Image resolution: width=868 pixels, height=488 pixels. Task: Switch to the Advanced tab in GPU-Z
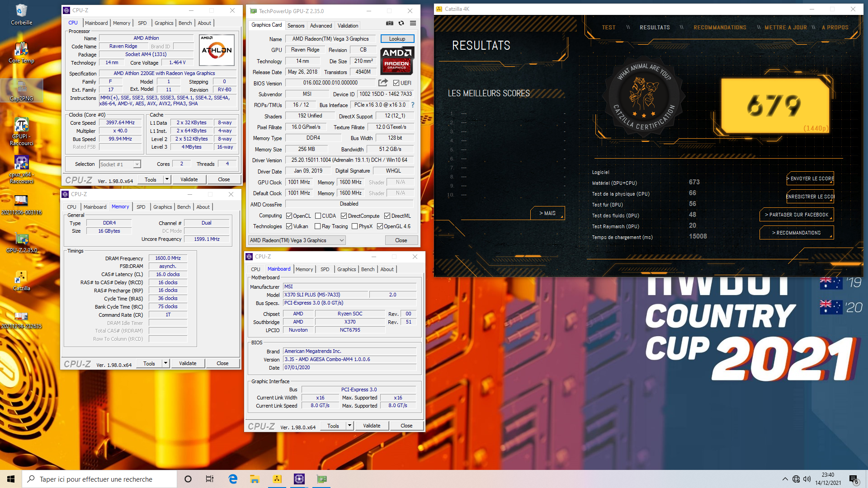click(x=321, y=26)
